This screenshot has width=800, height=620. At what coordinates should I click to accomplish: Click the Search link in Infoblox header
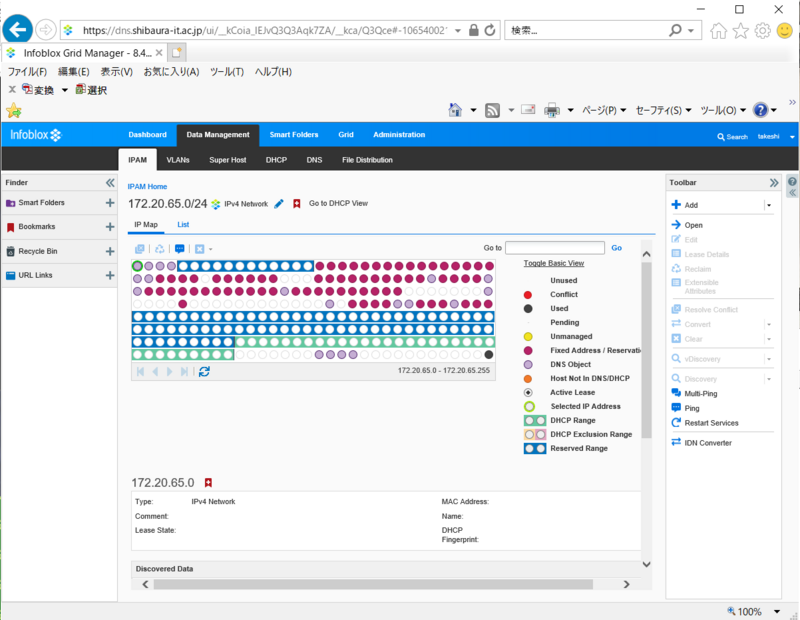tap(732, 137)
